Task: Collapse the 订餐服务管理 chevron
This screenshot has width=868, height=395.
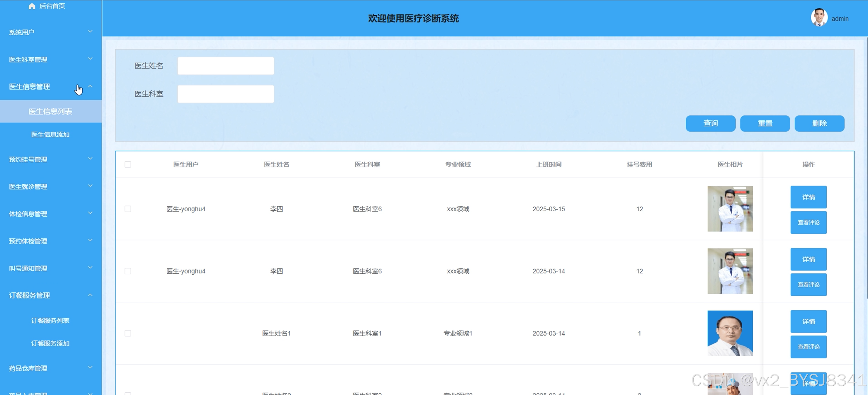Action: [x=90, y=295]
